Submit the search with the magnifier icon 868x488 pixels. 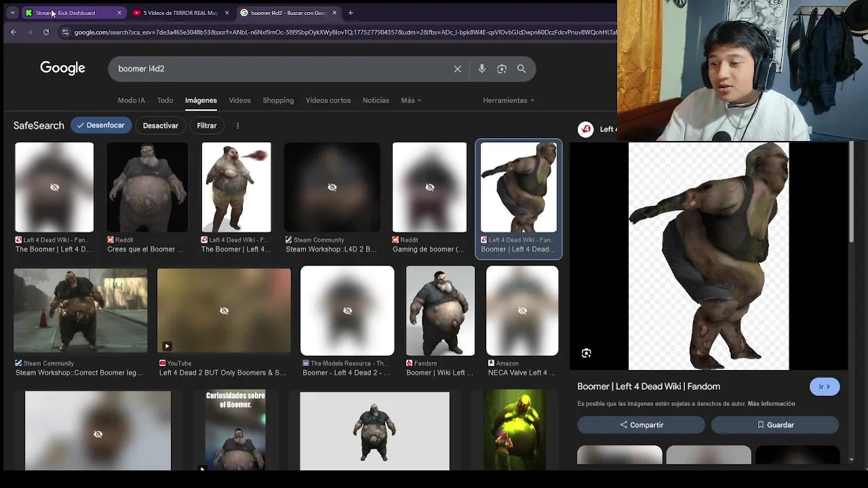click(x=521, y=68)
